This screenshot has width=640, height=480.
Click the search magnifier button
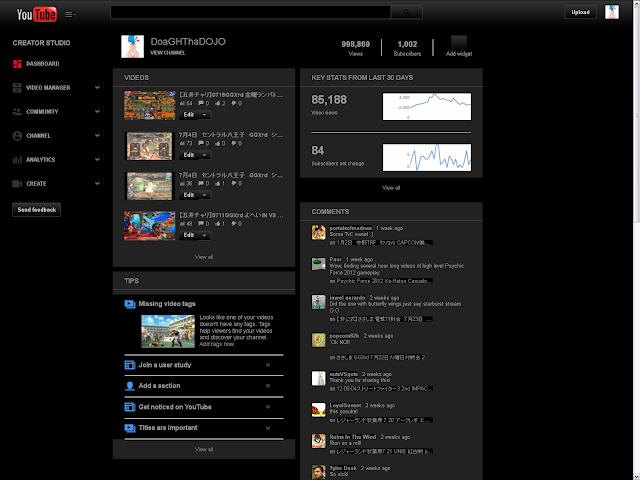(407, 12)
